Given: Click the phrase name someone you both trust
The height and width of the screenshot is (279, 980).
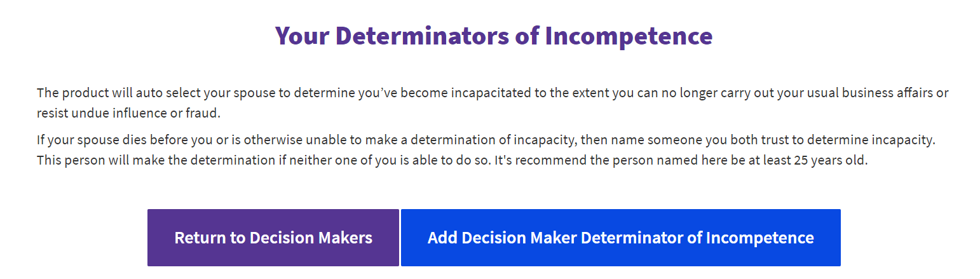Looking at the screenshot, I should pyautogui.click(x=706, y=139).
